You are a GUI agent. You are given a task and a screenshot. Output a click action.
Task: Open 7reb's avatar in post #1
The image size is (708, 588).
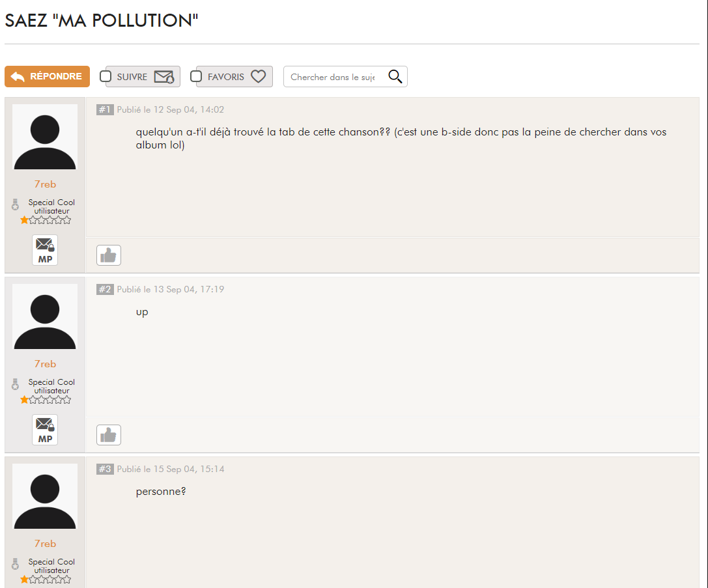point(45,137)
